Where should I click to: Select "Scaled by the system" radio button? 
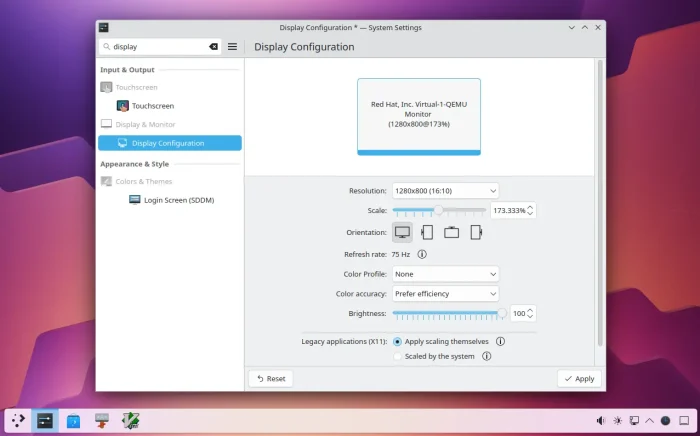point(398,356)
